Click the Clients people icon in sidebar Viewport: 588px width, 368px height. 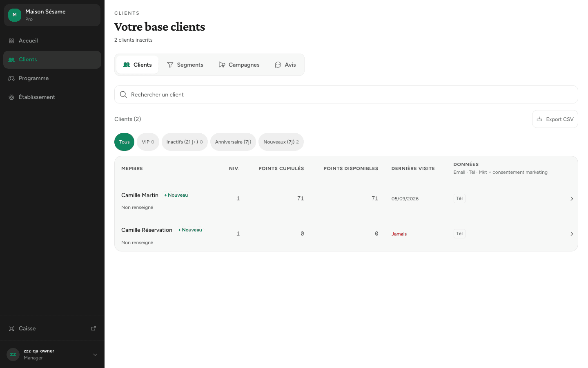pyautogui.click(x=11, y=60)
